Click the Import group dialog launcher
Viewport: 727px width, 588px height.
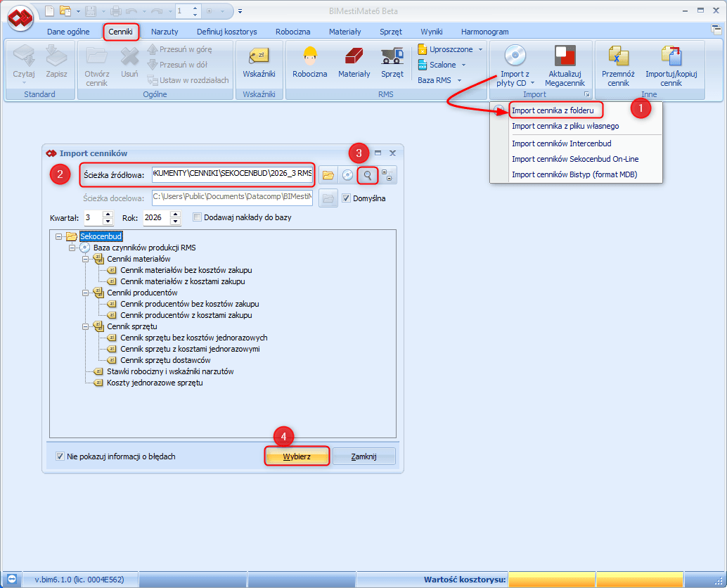(587, 94)
